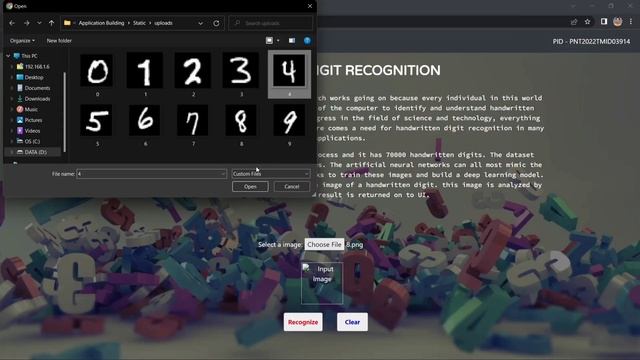Screen dimensions: 640x360
Task: Go back in the Open dialog
Action: [12, 23]
